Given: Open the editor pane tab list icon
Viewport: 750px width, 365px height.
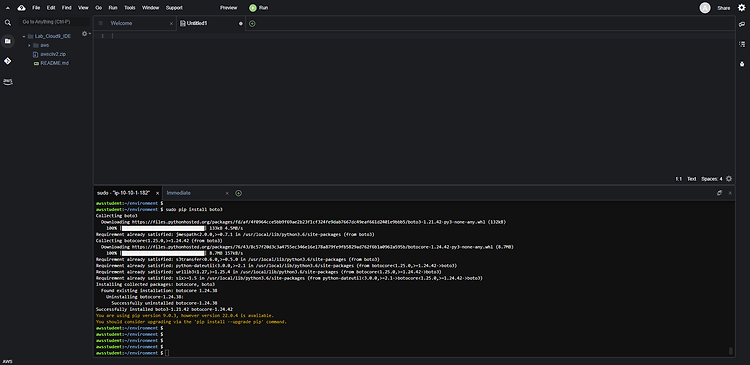Looking at the screenshot, I should pos(100,23).
